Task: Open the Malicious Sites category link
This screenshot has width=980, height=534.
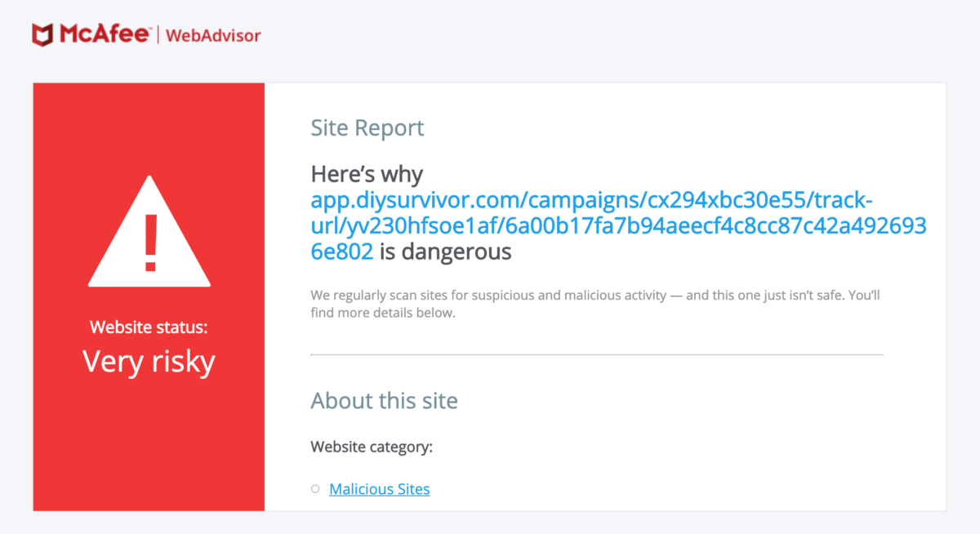Action: click(379, 489)
